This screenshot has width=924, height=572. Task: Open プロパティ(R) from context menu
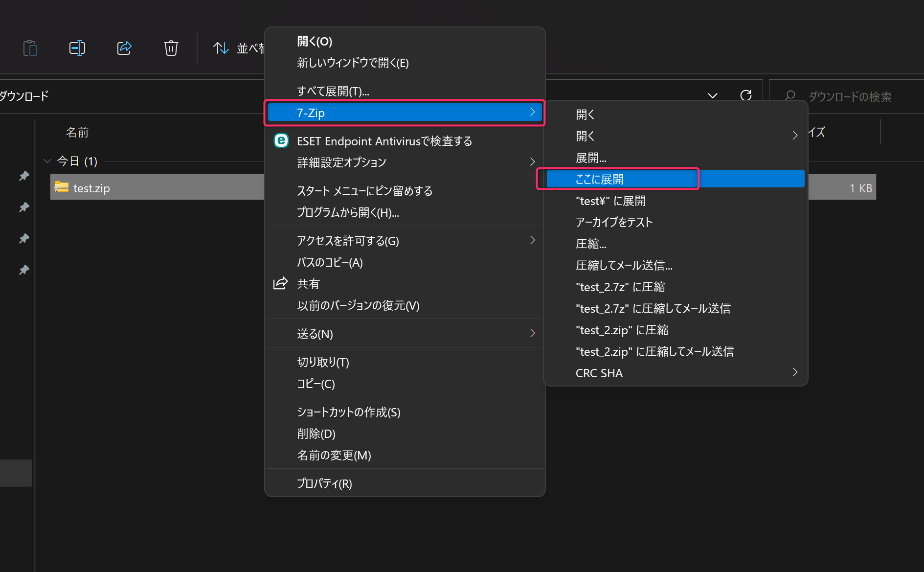[324, 483]
